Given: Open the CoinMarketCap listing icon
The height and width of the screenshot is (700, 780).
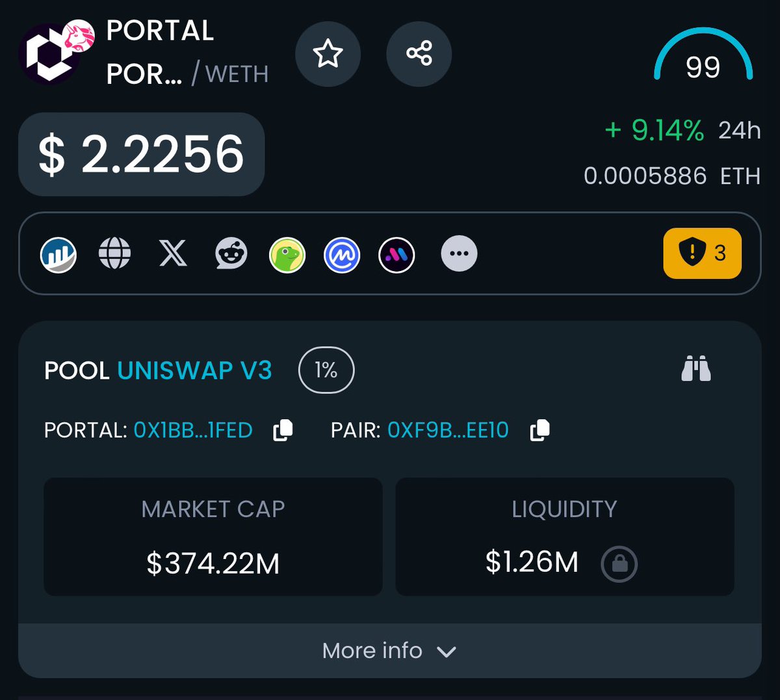Looking at the screenshot, I should (342, 253).
